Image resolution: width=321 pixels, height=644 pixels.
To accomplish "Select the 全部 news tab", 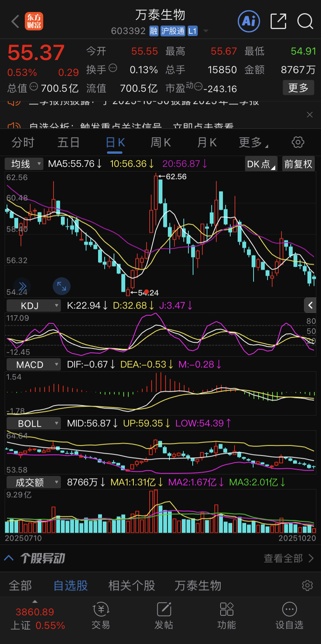I will coord(20,586).
